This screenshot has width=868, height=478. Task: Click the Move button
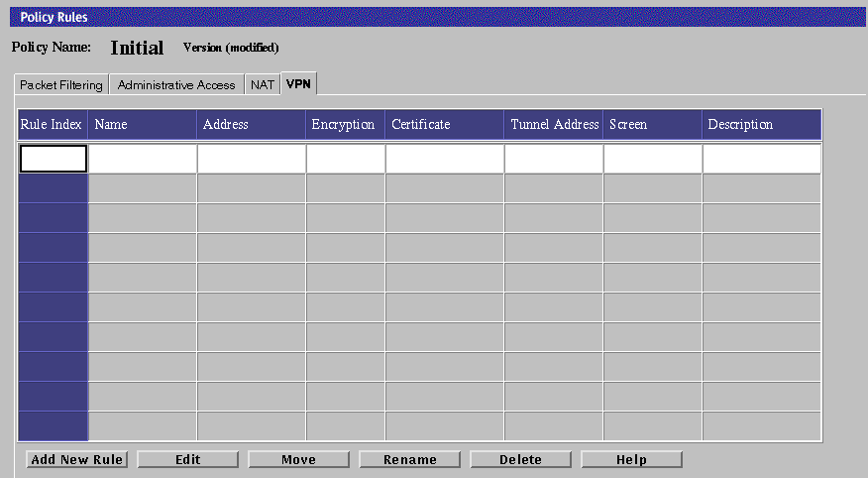click(298, 459)
